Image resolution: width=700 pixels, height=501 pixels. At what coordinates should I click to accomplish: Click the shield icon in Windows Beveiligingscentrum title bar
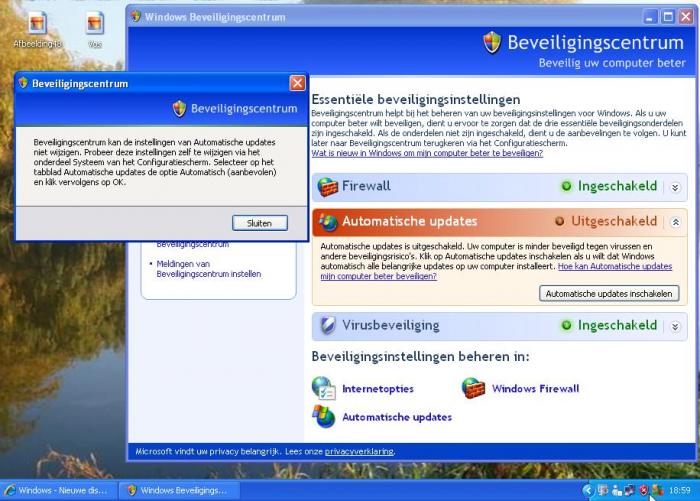tap(136, 17)
